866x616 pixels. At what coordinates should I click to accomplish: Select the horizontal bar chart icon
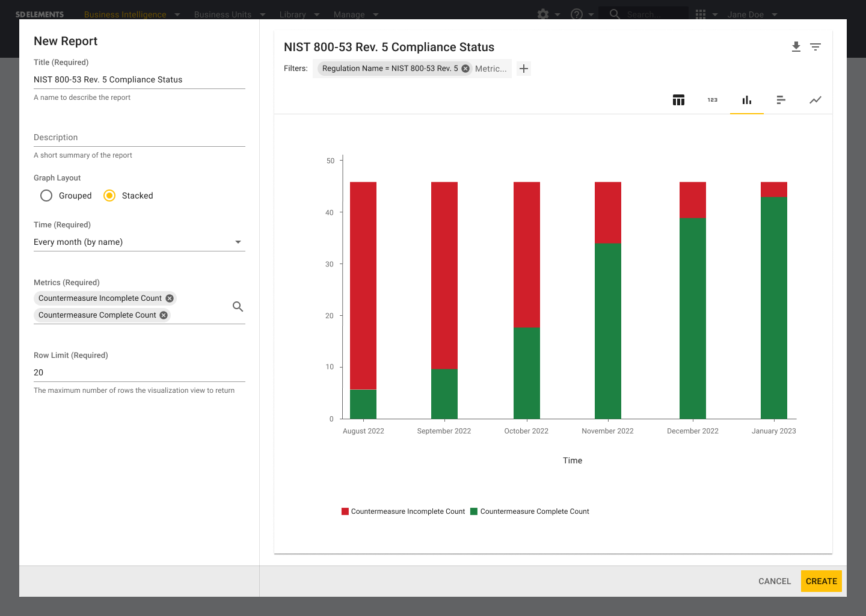click(781, 100)
